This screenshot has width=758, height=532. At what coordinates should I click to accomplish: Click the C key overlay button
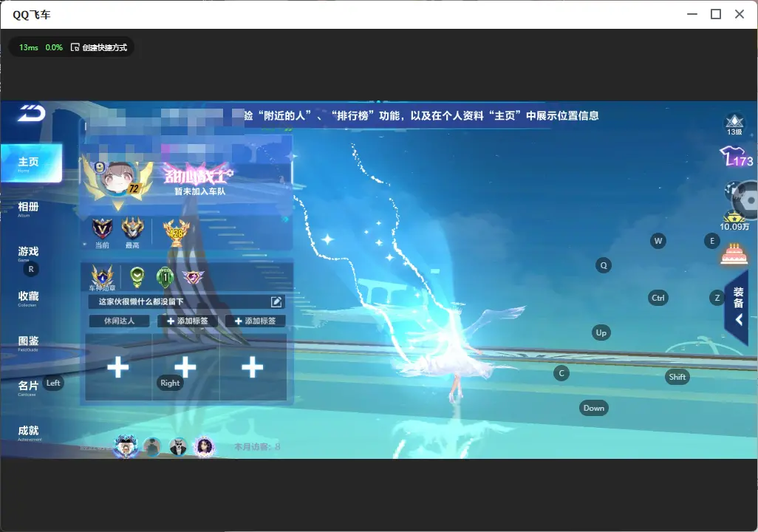coord(561,373)
